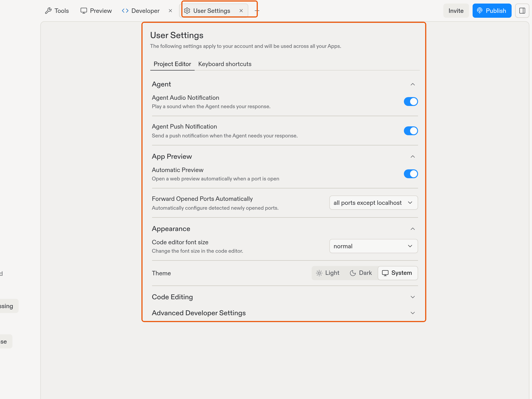This screenshot has width=532, height=399.
Task: Click the gear icon on User Settings tab
Action: tap(187, 11)
